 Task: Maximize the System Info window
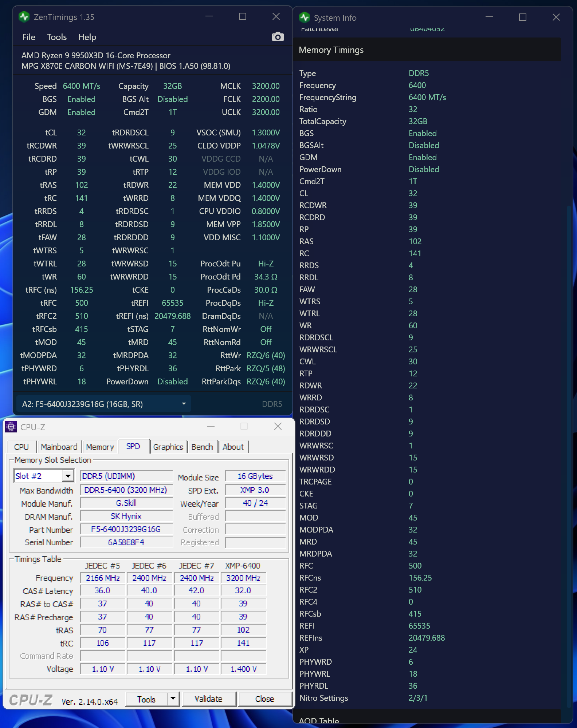(523, 17)
